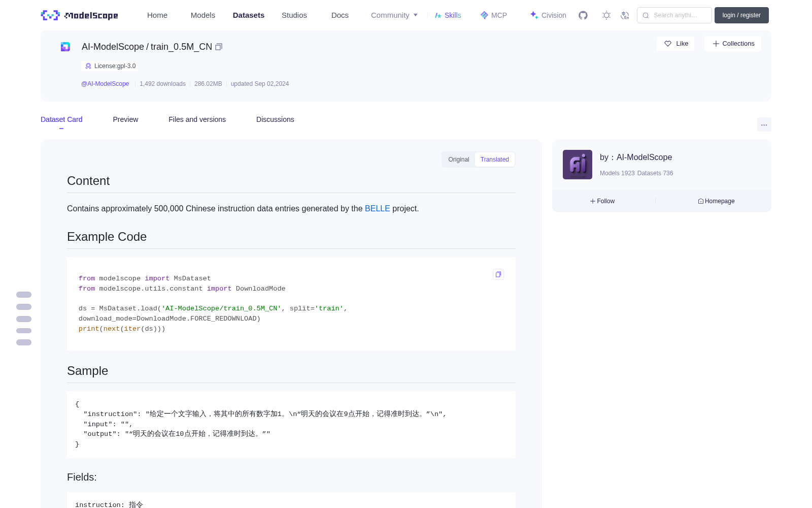Image resolution: width=812 pixels, height=508 pixels.
Task: Click the '286.02MB' size text
Action: 208,84
